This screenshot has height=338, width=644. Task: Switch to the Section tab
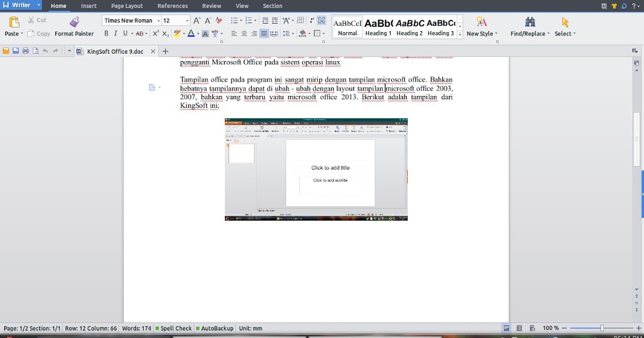273,6
